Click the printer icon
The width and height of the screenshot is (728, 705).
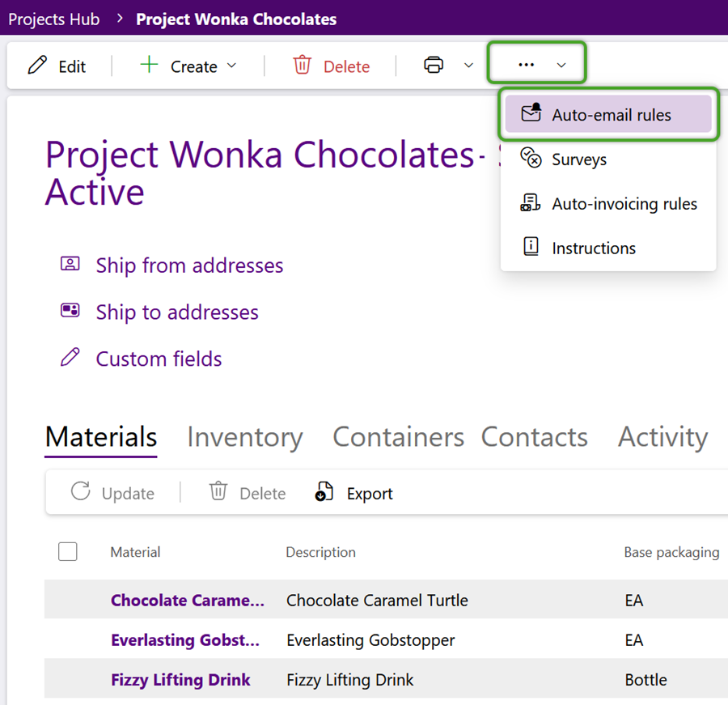pyautogui.click(x=434, y=65)
